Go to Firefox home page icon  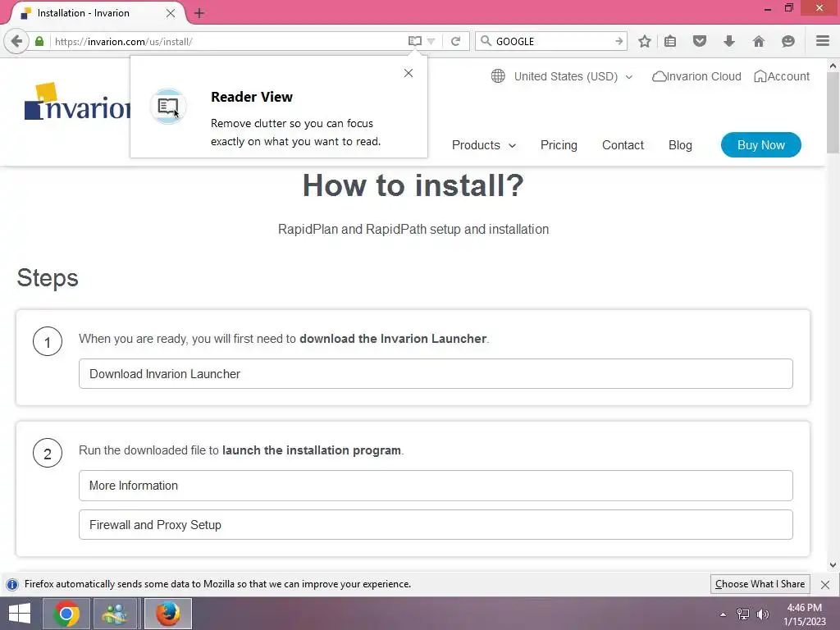[759, 41]
